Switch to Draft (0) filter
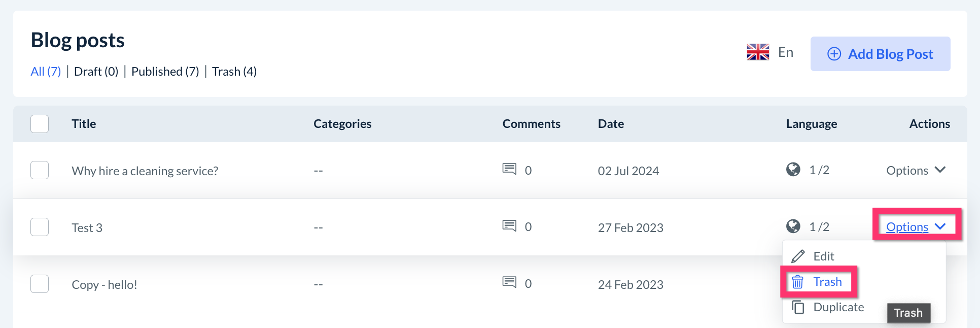Image resolution: width=980 pixels, height=328 pixels. [x=96, y=72]
